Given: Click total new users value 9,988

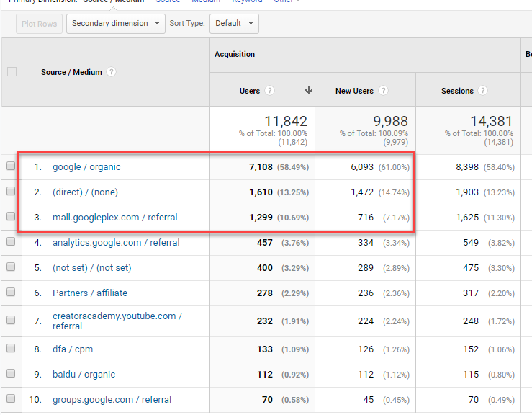Looking at the screenshot, I should point(390,121).
